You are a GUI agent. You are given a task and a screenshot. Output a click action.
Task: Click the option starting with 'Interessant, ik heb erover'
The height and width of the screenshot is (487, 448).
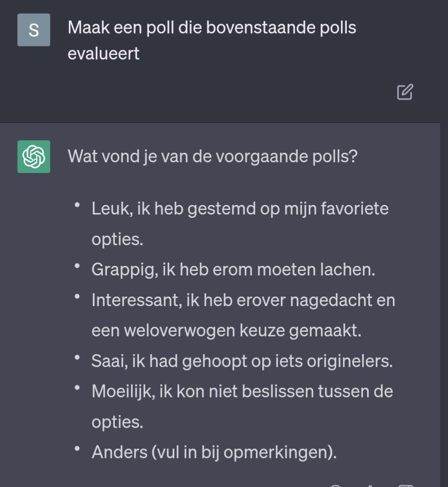[x=243, y=315]
